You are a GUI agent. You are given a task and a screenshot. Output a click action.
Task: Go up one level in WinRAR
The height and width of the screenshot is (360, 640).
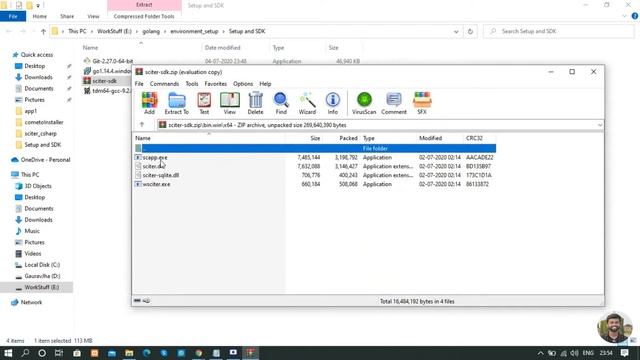coord(142,124)
